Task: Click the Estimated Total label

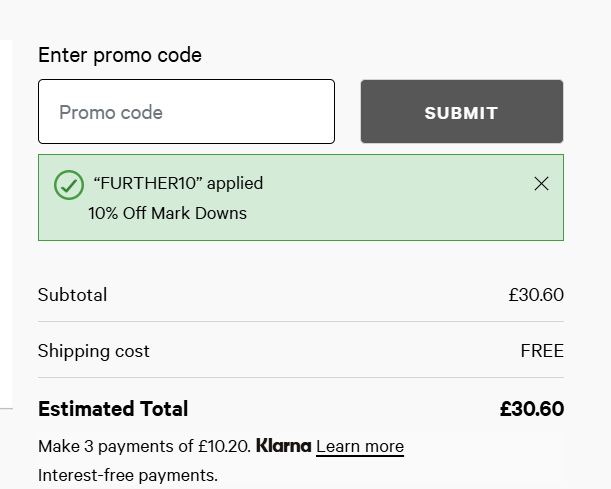Action: point(113,409)
